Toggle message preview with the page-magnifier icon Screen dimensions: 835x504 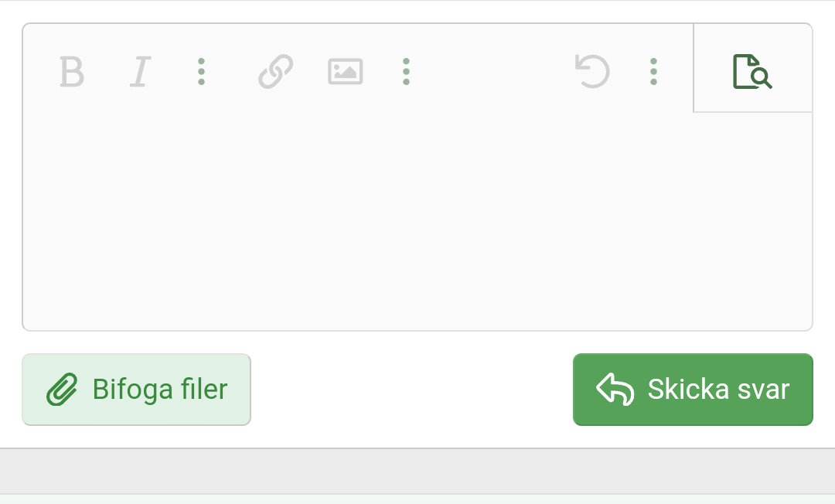point(752,71)
